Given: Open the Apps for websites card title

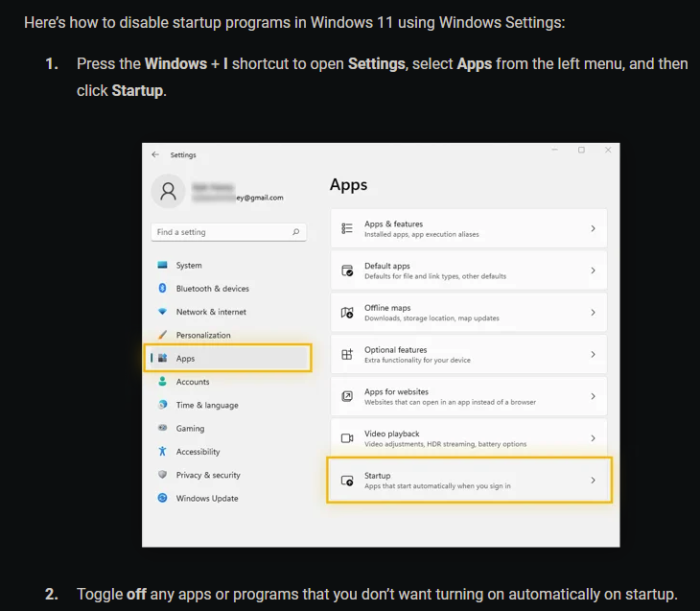Looking at the screenshot, I should click(396, 391).
